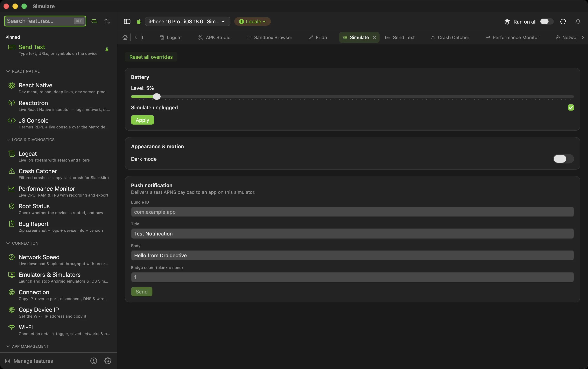588x369 pixels.
Task: Click the Crash Catcher warning triangle icon in sidebar
Action: (11, 171)
